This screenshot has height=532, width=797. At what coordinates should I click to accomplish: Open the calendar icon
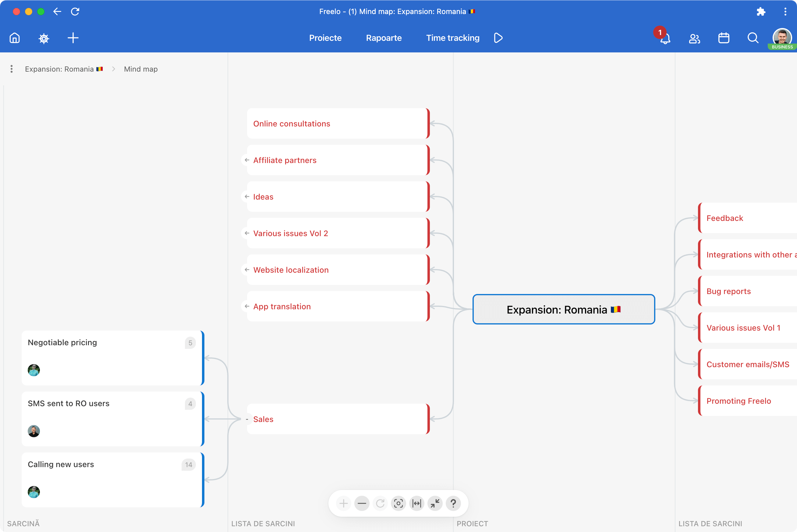click(723, 38)
